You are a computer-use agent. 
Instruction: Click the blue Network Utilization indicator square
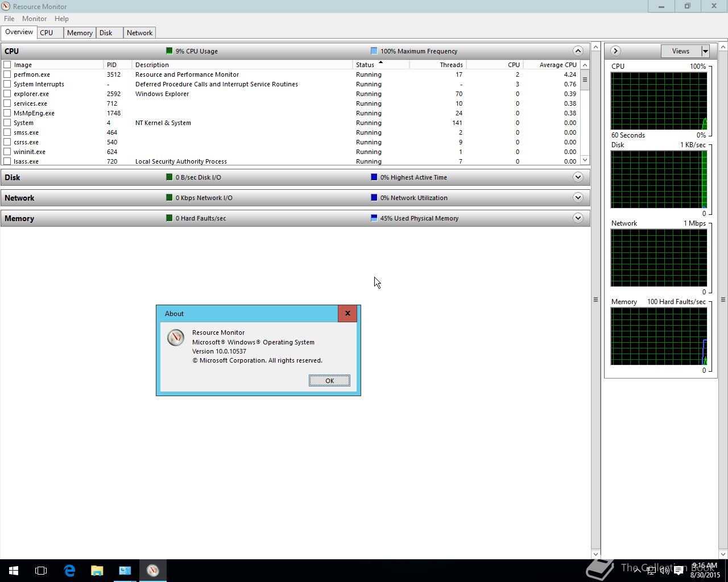coord(374,198)
